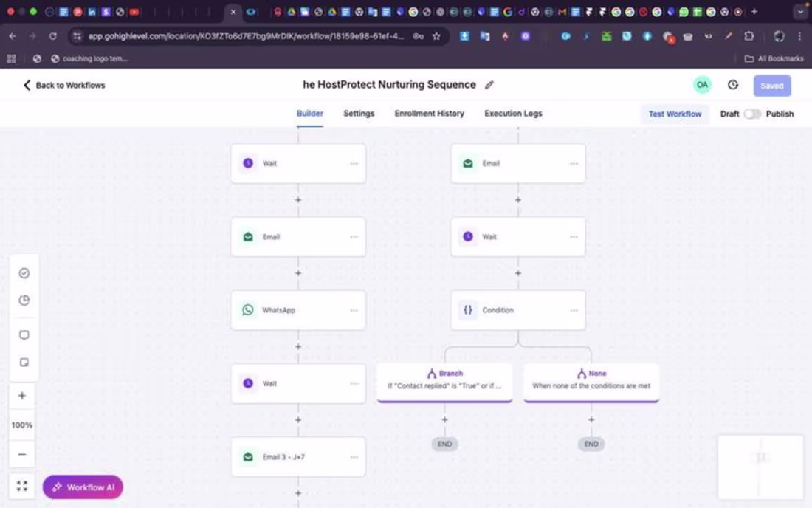Open a new browser tab
The height and width of the screenshot is (508, 812).
(x=754, y=11)
